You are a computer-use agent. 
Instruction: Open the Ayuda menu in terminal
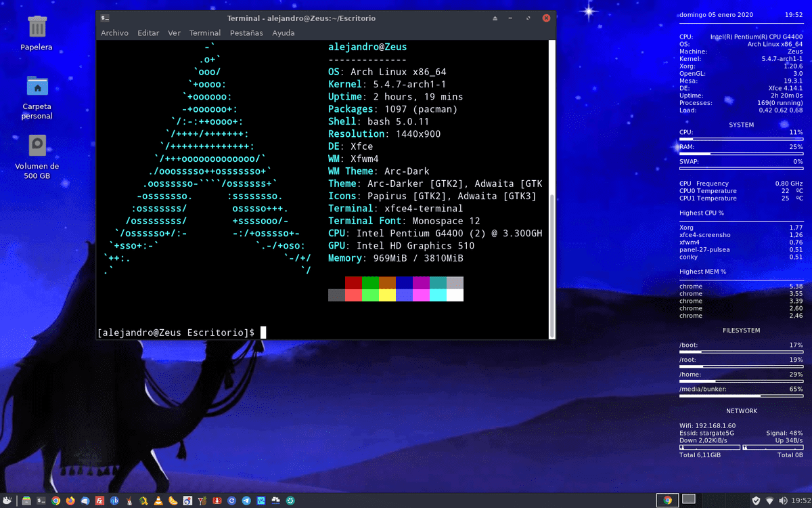pos(284,33)
